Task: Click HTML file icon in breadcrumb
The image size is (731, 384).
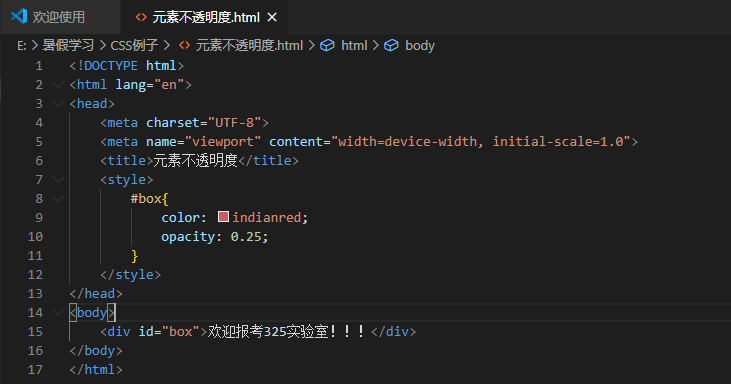Action: [185, 45]
